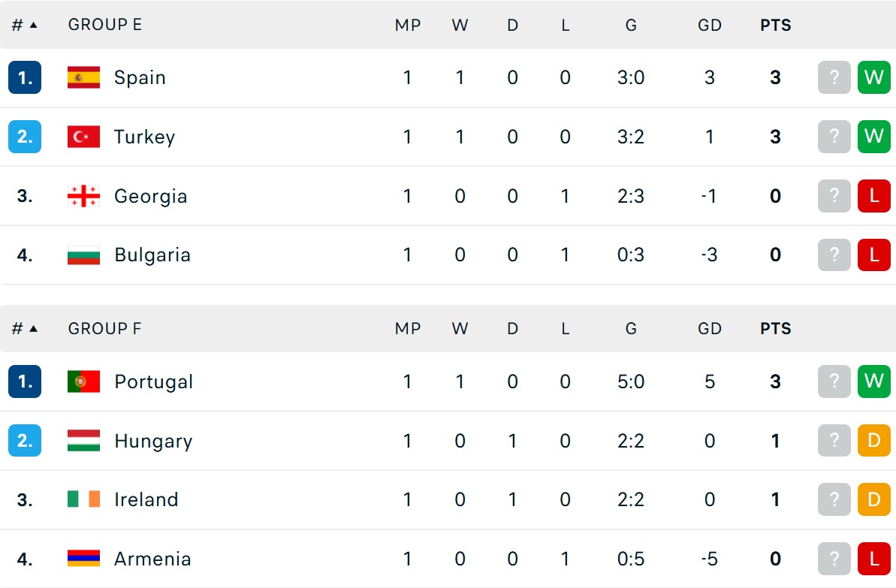Sort Group E by PTS column

tap(775, 25)
